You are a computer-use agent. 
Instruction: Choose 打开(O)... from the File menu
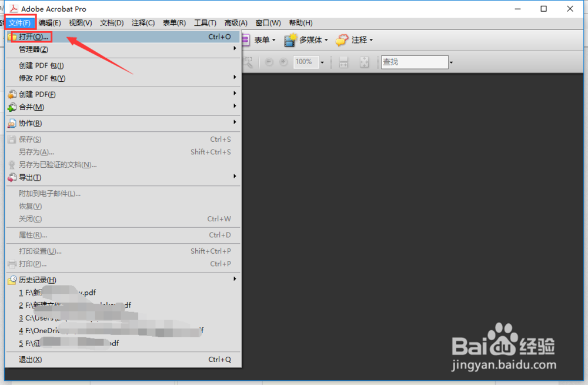pyautogui.click(x=123, y=37)
